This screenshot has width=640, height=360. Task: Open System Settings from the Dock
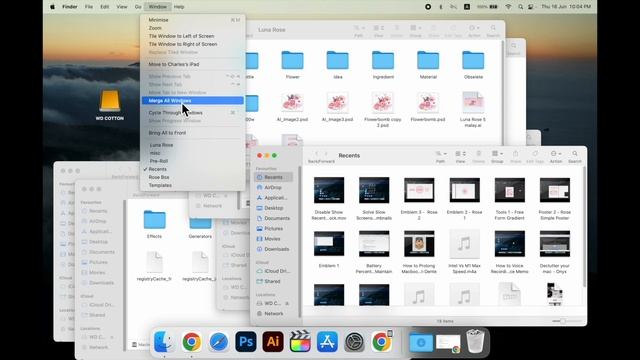coord(354,341)
